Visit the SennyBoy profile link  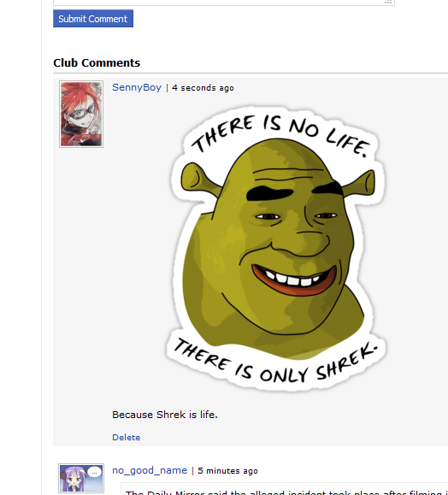click(x=137, y=87)
